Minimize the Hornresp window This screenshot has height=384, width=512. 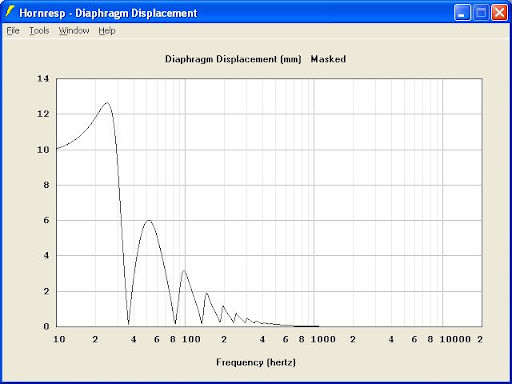point(462,13)
